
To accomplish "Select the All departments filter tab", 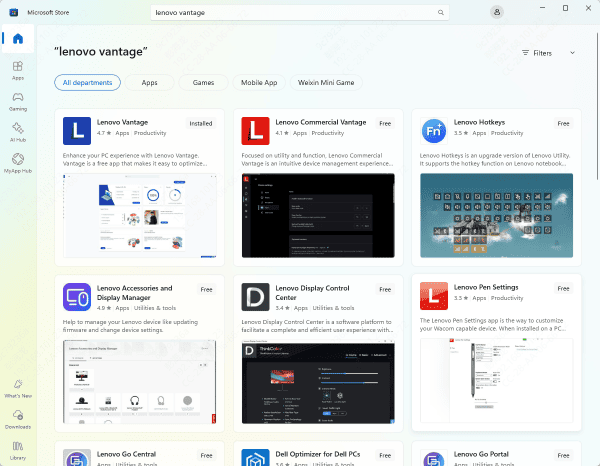I will pos(87,83).
